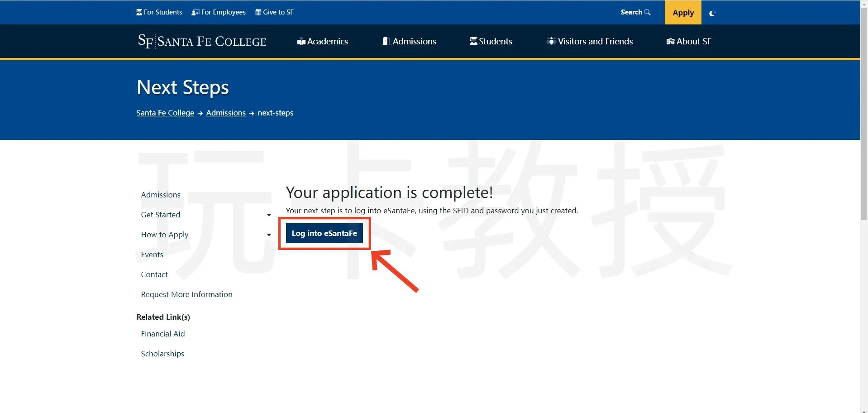Toggle dark mode moon icon
Screen dimensions: 868x413
[712, 13]
